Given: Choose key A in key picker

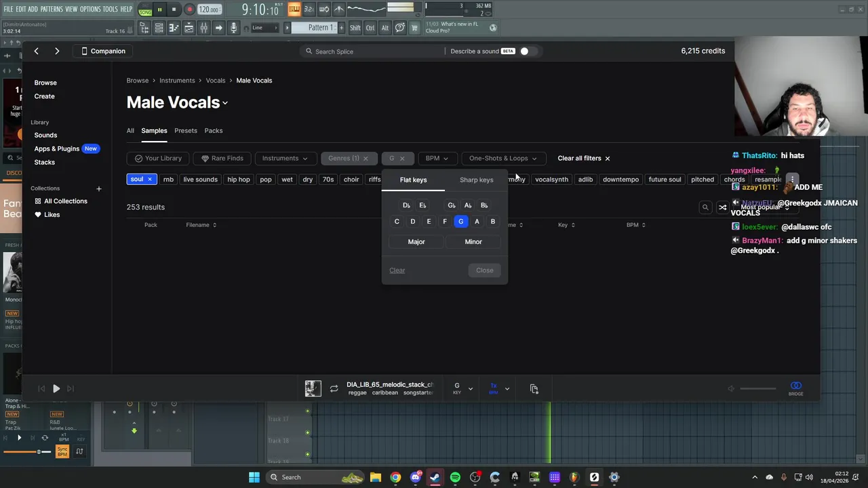Looking at the screenshot, I should (x=477, y=222).
